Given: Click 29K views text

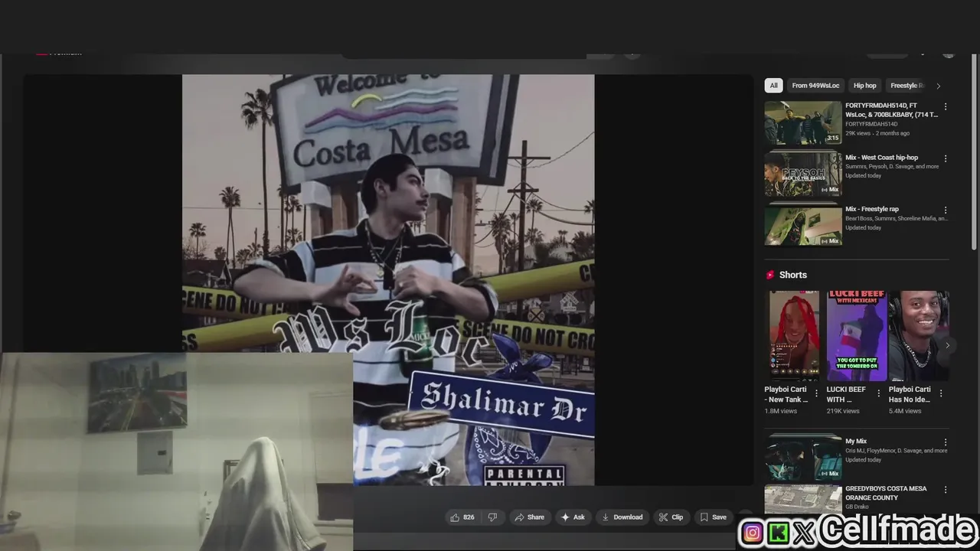Looking at the screenshot, I should pos(857,133).
